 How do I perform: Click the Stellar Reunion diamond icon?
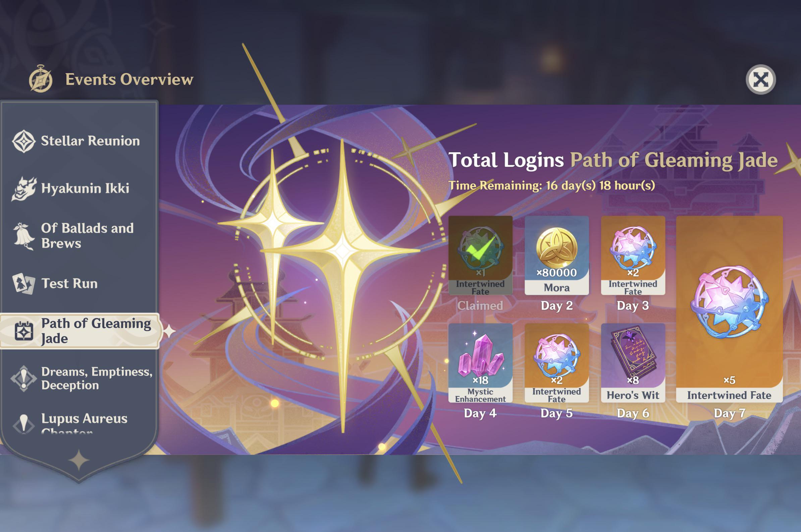point(23,141)
